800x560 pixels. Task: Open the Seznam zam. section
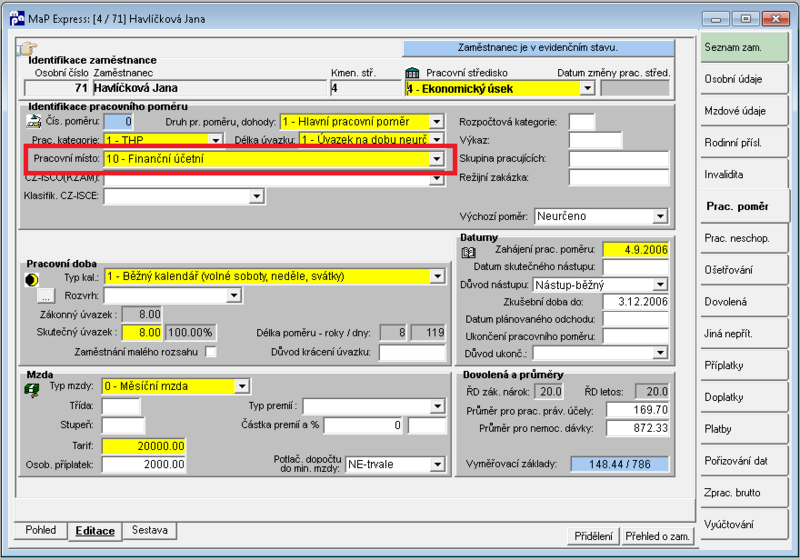click(744, 47)
